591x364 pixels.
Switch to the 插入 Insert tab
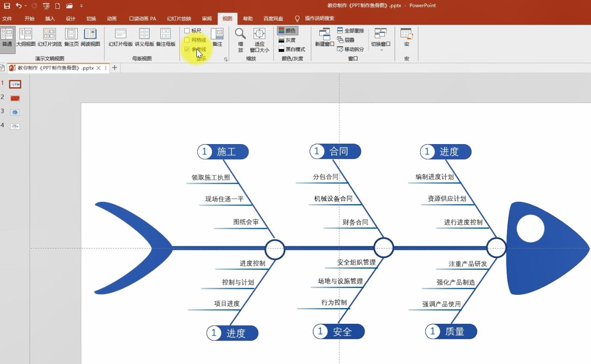point(50,18)
